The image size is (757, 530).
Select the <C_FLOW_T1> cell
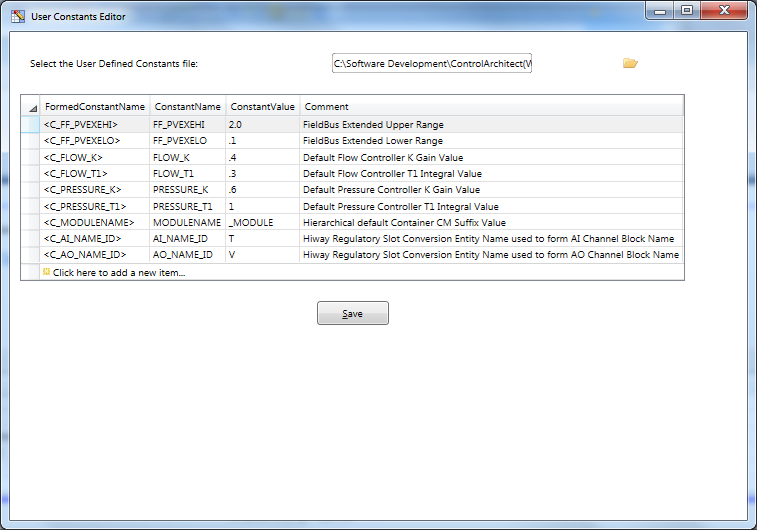95,173
